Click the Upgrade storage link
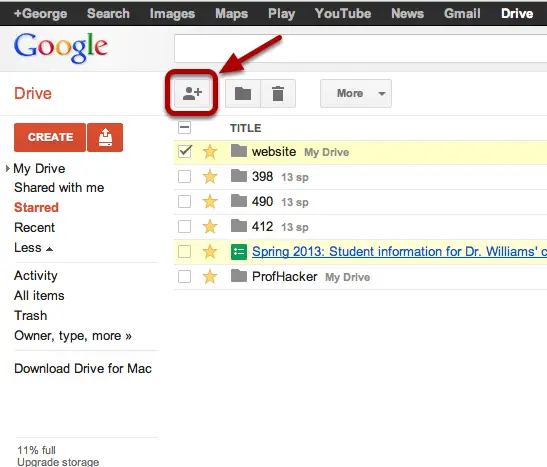This screenshot has width=547, height=467. pyautogui.click(x=58, y=462)
